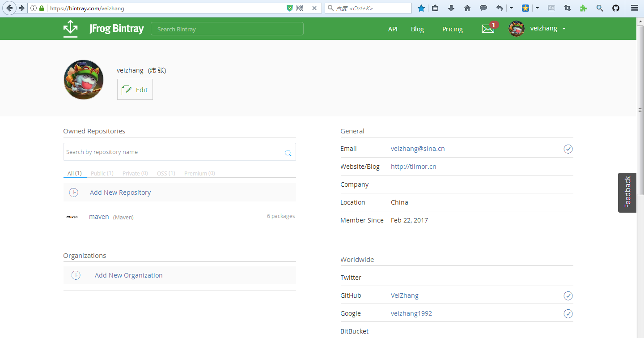Click the Feb 22, 2017 member date
Viewport: 644px width, 338px height.
(x=409, y=220)
